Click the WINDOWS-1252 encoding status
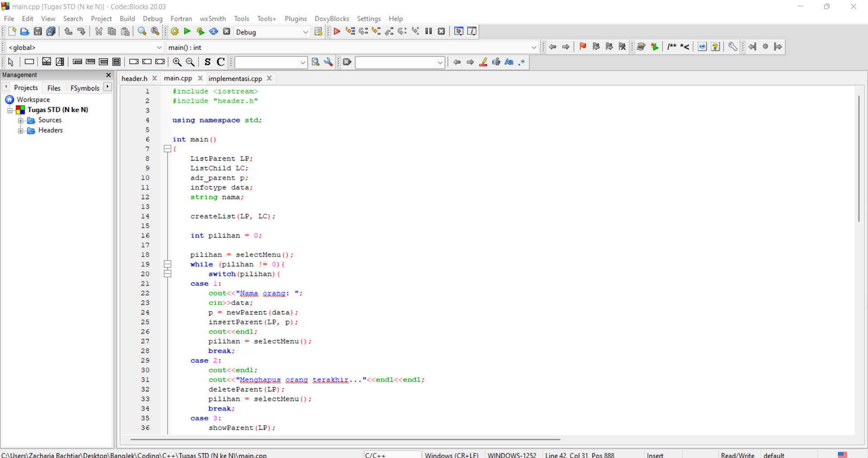Screen dimensions: 868x458 [x=512, y=455]
